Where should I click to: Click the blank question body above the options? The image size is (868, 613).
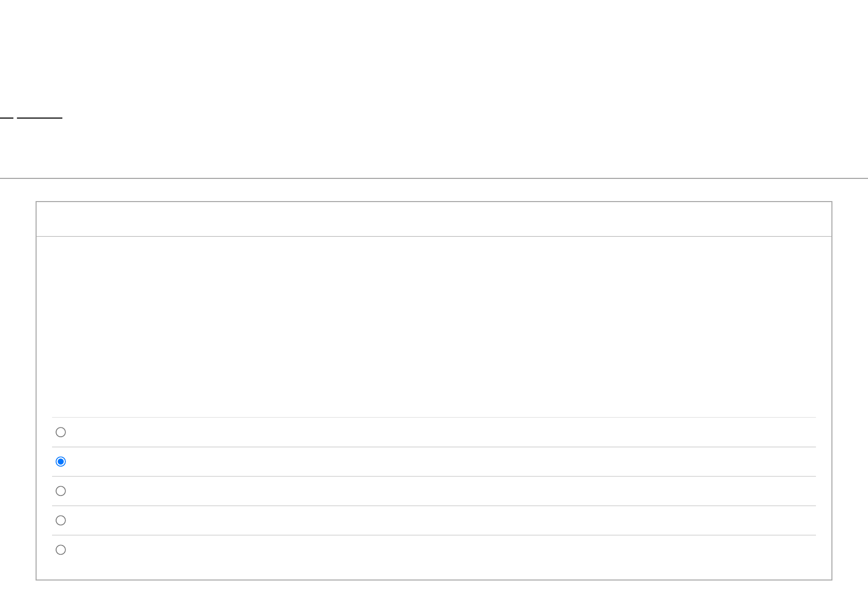433,325
